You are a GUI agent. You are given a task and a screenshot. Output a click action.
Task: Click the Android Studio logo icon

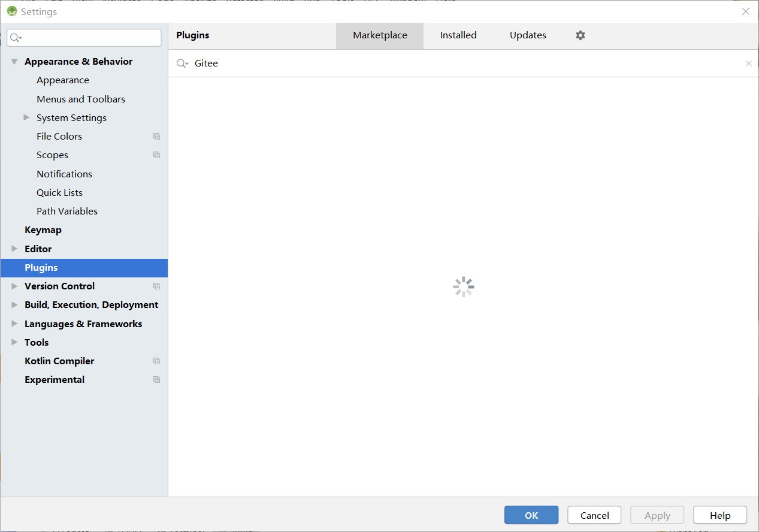pyautogui.click(x=12, y=11)
